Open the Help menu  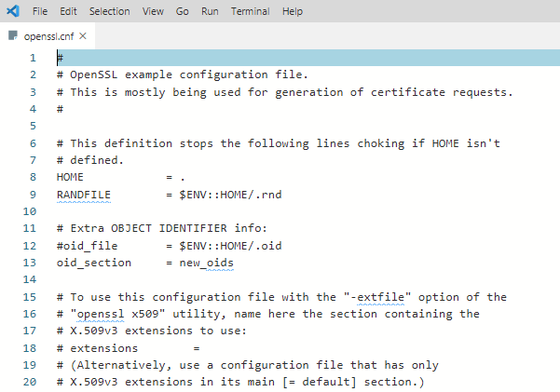(293, 11)
